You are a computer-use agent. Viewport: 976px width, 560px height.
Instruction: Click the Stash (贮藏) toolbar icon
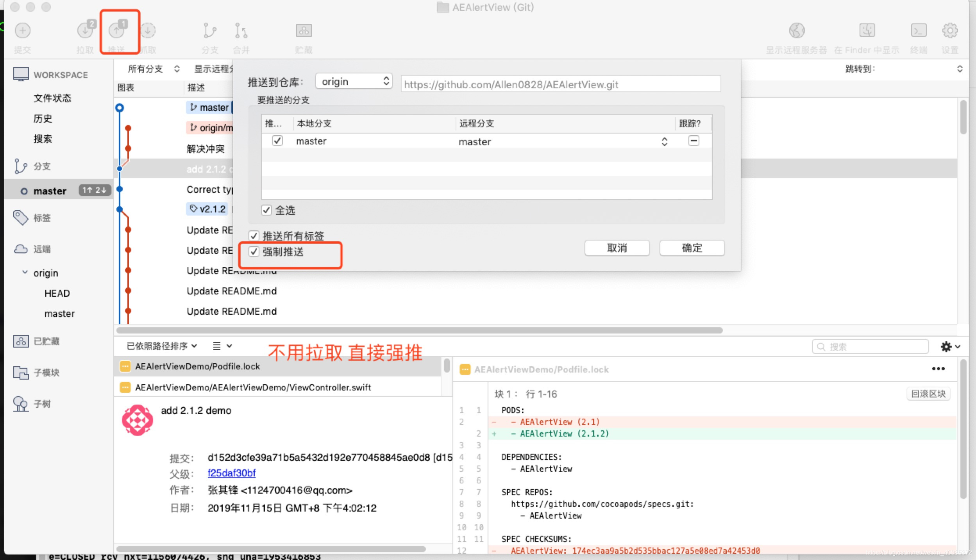(x=304, y=31)
